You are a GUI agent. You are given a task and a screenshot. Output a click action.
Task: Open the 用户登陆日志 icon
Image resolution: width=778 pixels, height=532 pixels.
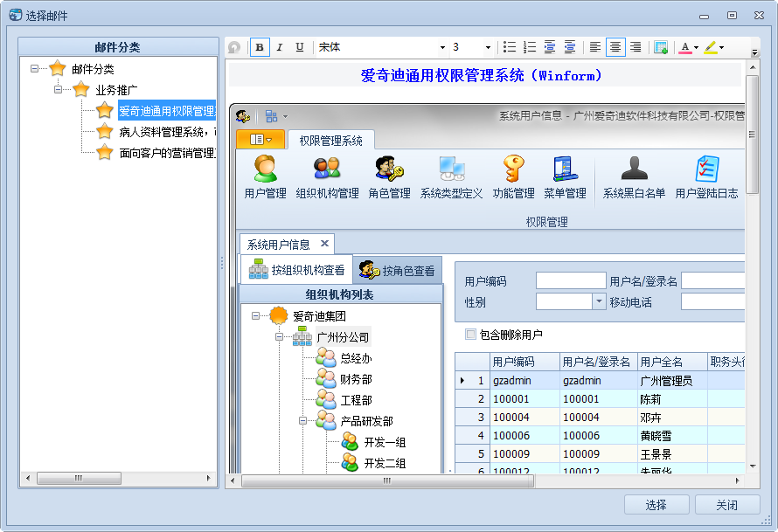[706, 177]
